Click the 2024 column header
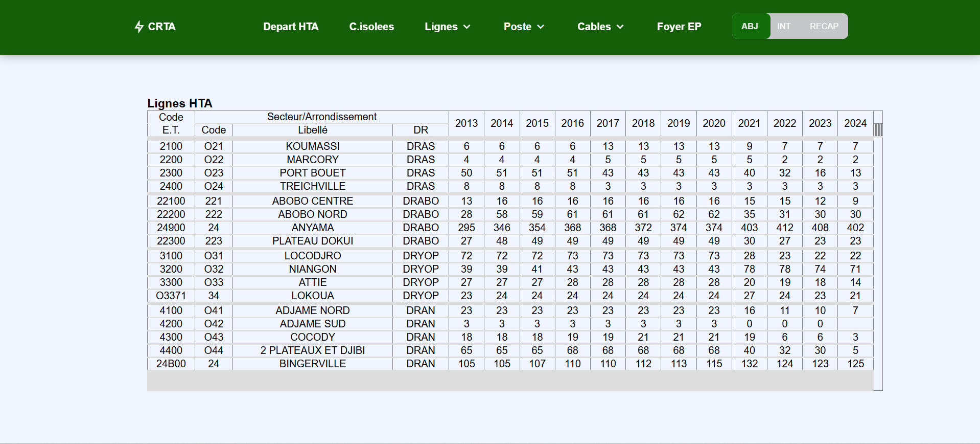This screenshot has width=980, height=444. tap(855, 123)
